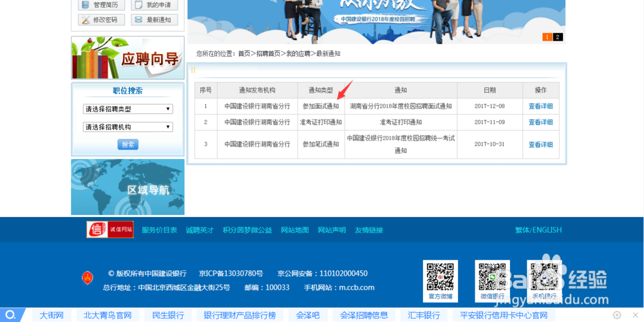Open the bottom bar settings gear icon
The width and height of the screenshot is (644, 322).
point(617,315)
